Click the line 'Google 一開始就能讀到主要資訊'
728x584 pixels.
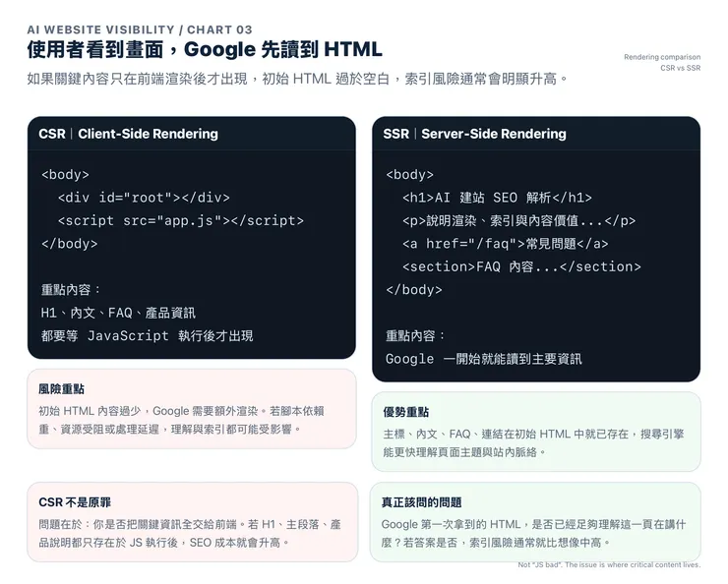483,359
